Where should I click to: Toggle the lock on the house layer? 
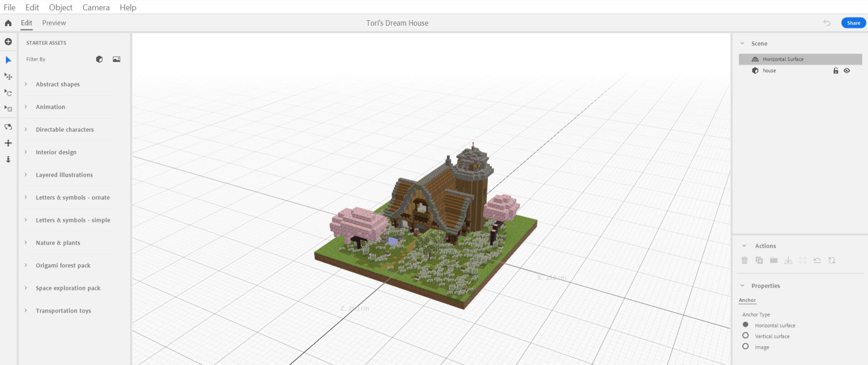tap(836, 71)
